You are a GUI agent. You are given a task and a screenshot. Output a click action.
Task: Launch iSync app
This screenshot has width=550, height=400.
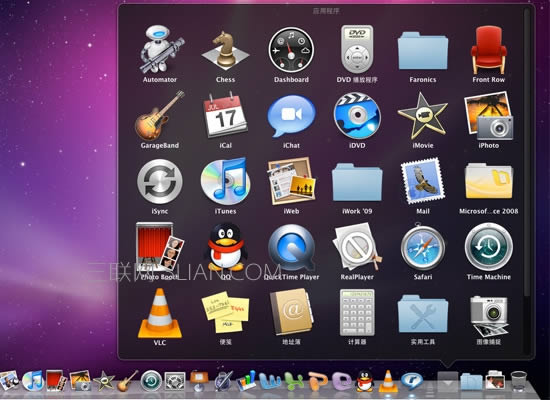click(160, 181)
